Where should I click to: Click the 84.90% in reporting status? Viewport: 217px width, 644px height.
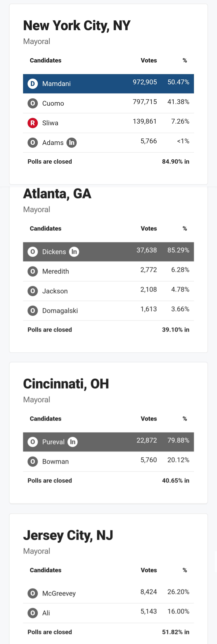tap(175, 162)
